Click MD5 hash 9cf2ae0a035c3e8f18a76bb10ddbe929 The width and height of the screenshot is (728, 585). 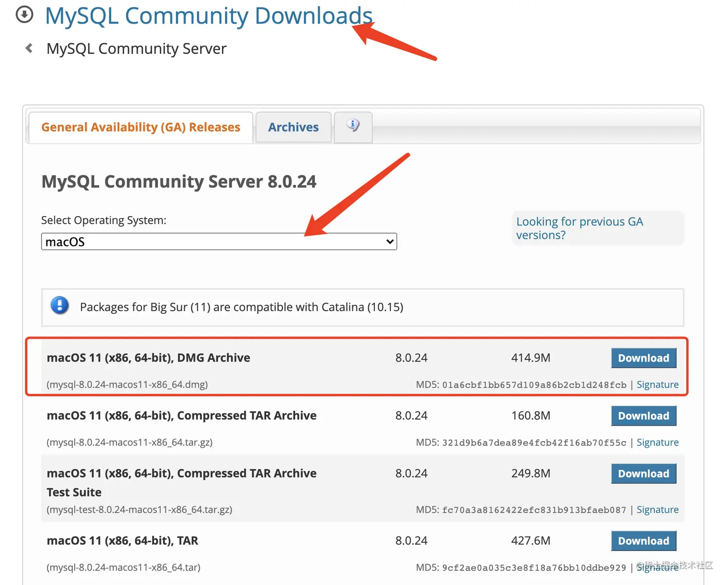[534, 568]
